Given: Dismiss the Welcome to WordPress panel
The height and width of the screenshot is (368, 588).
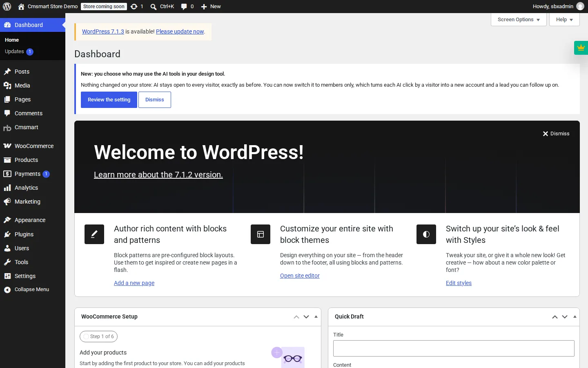Looking at the screenshot, I should pyautogui.click(x=556, y=134).
